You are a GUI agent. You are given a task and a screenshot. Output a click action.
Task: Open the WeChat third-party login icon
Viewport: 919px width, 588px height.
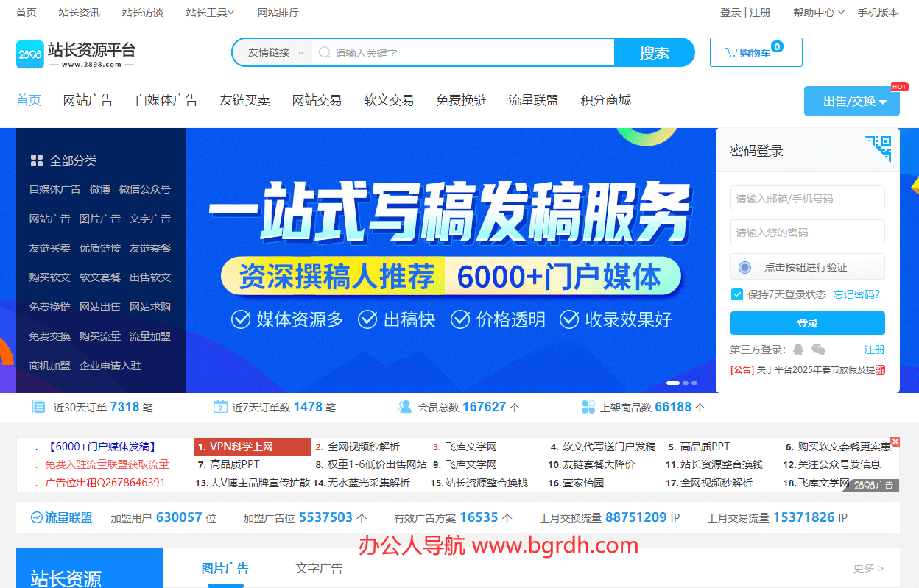[817, 350]
